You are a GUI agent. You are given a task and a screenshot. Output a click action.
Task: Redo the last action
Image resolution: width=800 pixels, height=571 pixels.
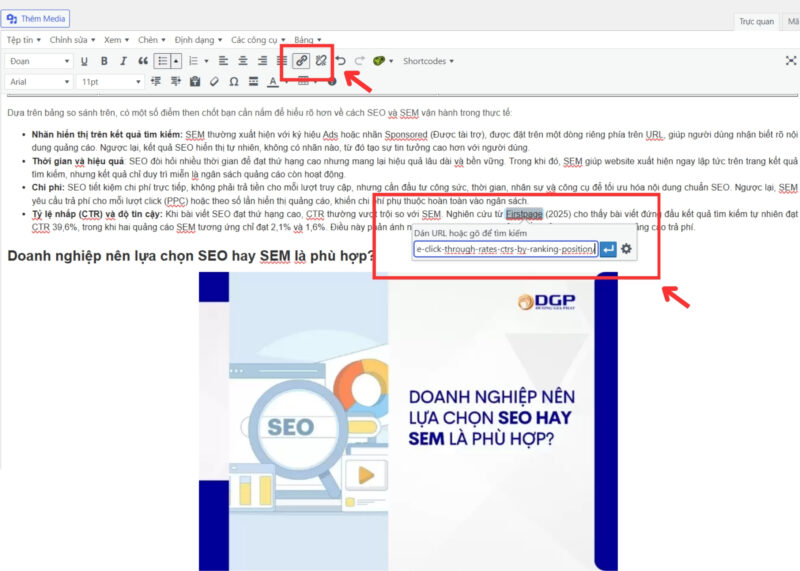click(x=360, y=61)
